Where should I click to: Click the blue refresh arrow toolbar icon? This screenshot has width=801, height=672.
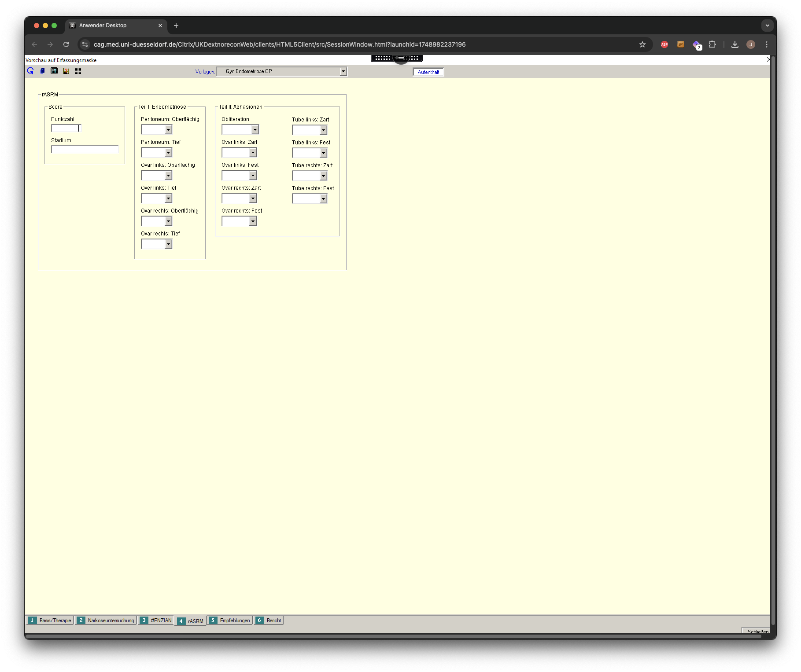[30, 71]
